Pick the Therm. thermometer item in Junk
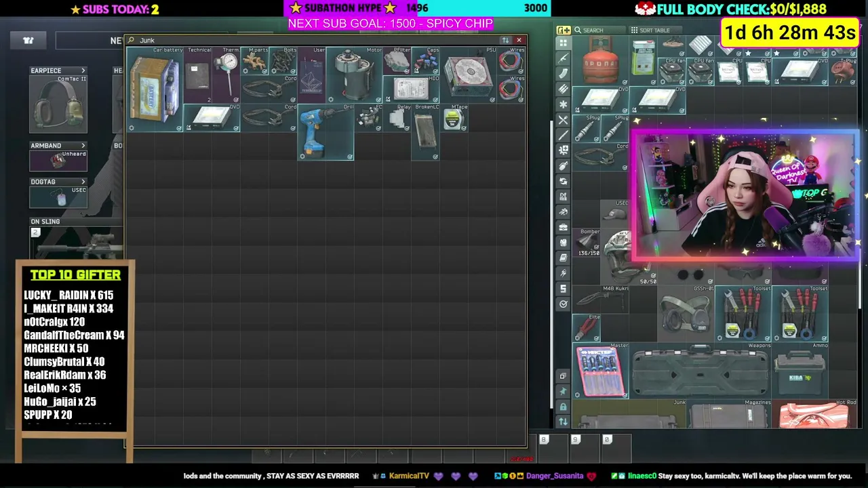Viewport: 868px width, 488px height. [x=226, y=75]
